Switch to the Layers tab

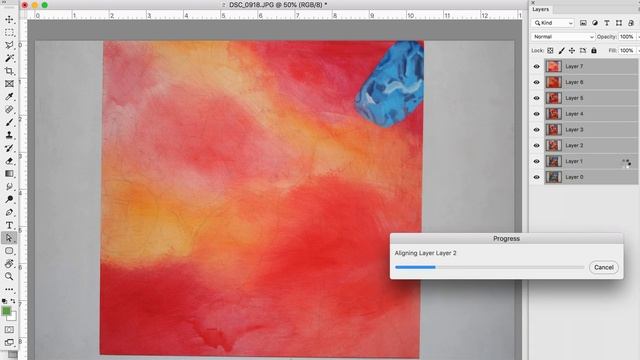(540, 9)
